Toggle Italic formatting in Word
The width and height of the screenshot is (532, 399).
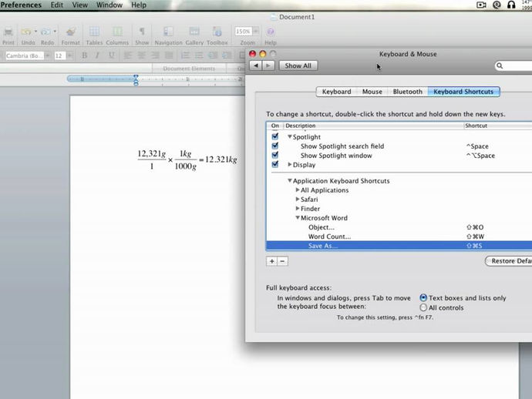point(97,55)
